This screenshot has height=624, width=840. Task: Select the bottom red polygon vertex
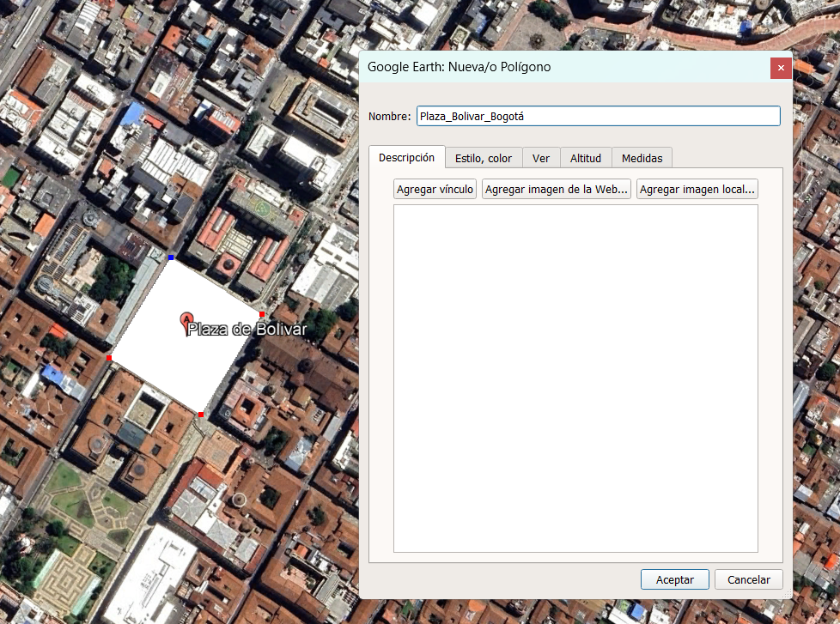(x=201, y=415)
